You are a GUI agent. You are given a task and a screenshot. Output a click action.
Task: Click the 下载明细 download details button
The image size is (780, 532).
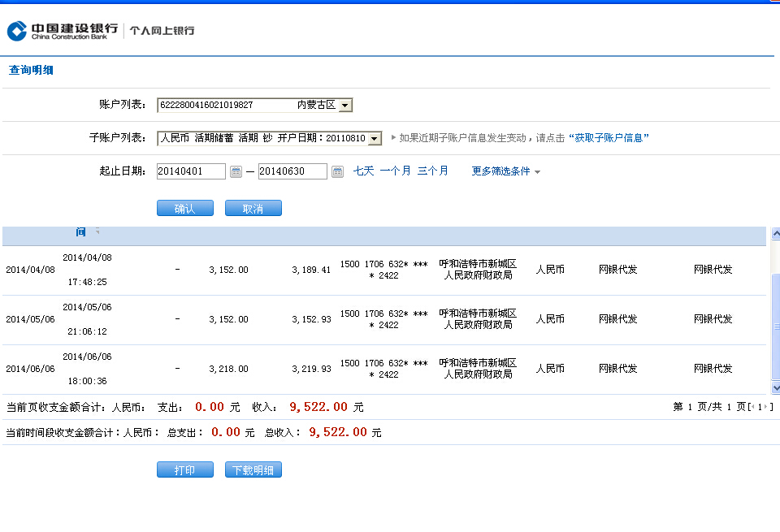(253, 470)
